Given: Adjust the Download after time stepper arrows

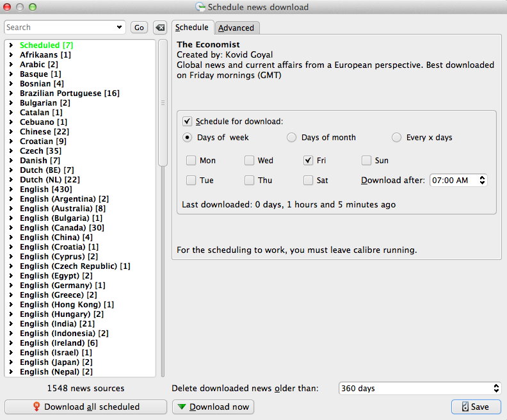Looking at the screenshot, I should point(482,180).
